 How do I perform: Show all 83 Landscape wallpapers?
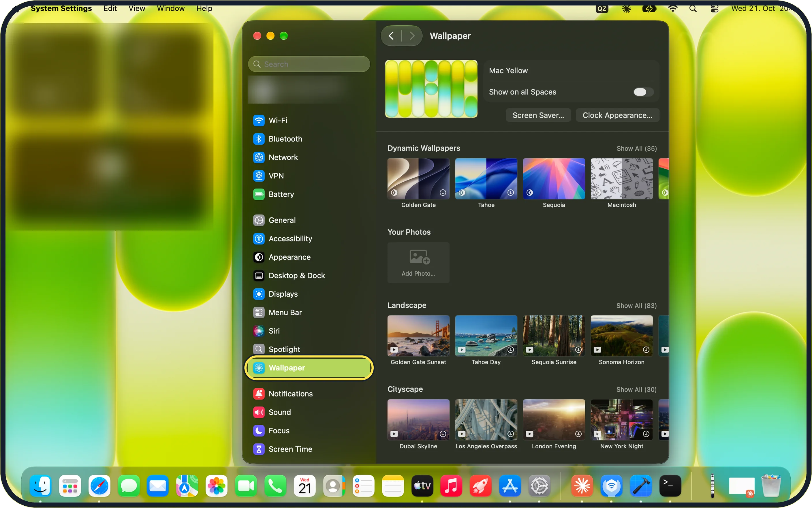click(636, 306)
